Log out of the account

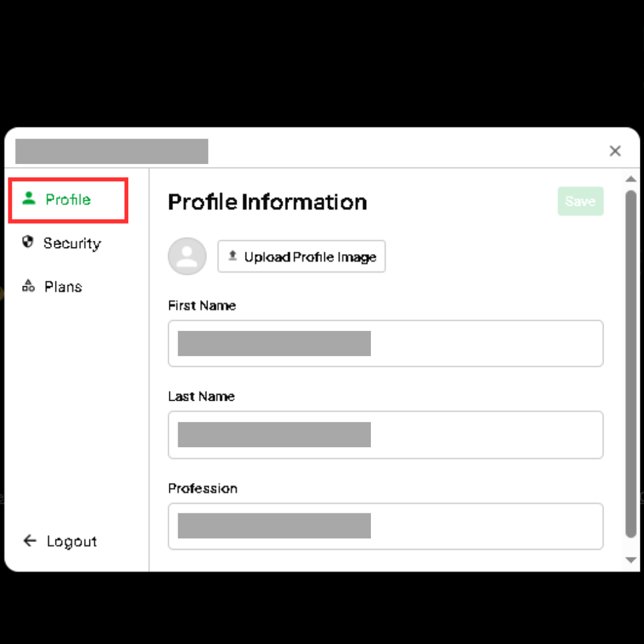pos(60,541)
